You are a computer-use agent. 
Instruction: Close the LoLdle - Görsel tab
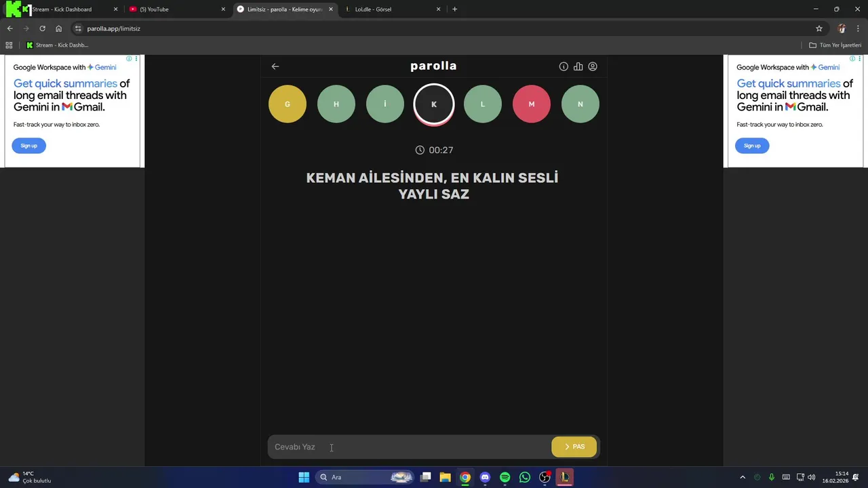tap(438, 9)
